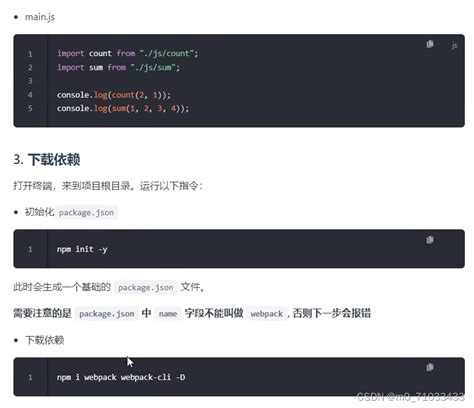Screen dimensions: 474x408
Task: Select the import count from line
Action: tap(127, 53)
